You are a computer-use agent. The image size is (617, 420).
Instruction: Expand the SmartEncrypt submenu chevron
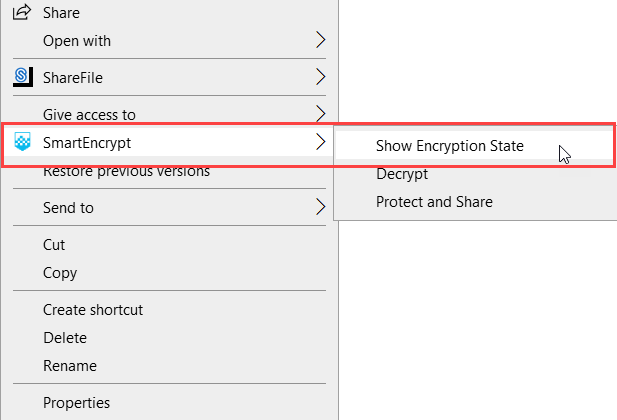click(320, 142)
